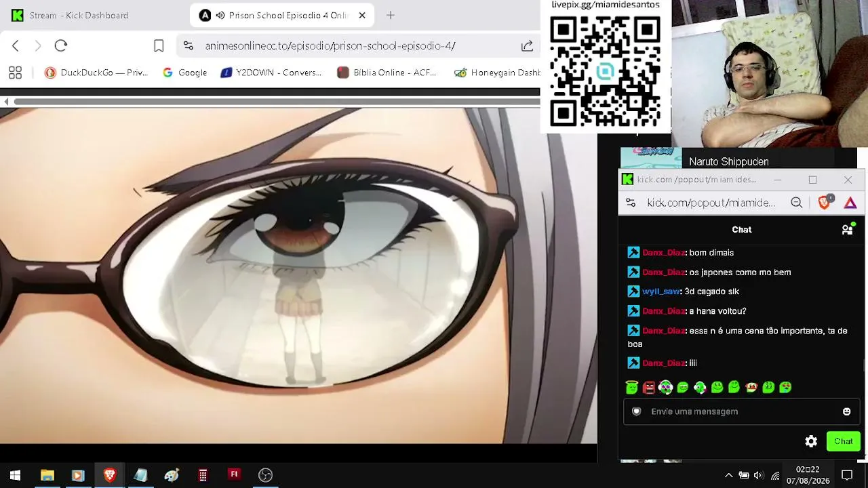Click the scrollbar's left arrow

6,102
